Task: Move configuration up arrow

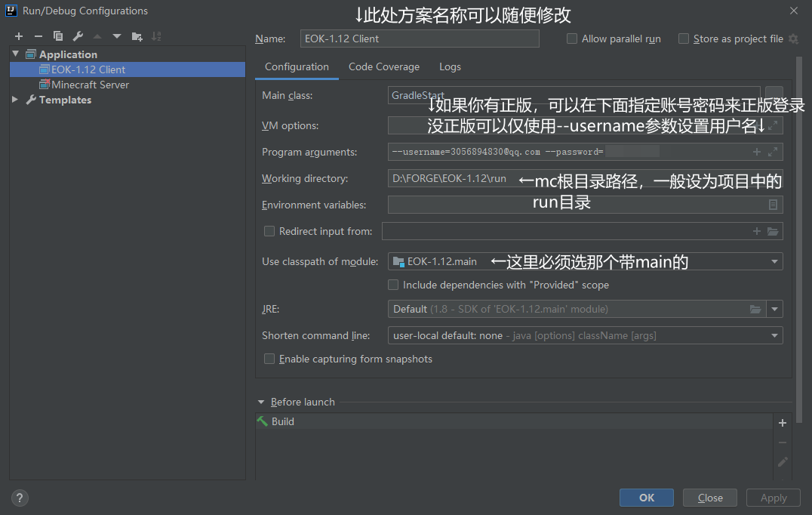Action: pyautogui.click(x=97, y=36)
